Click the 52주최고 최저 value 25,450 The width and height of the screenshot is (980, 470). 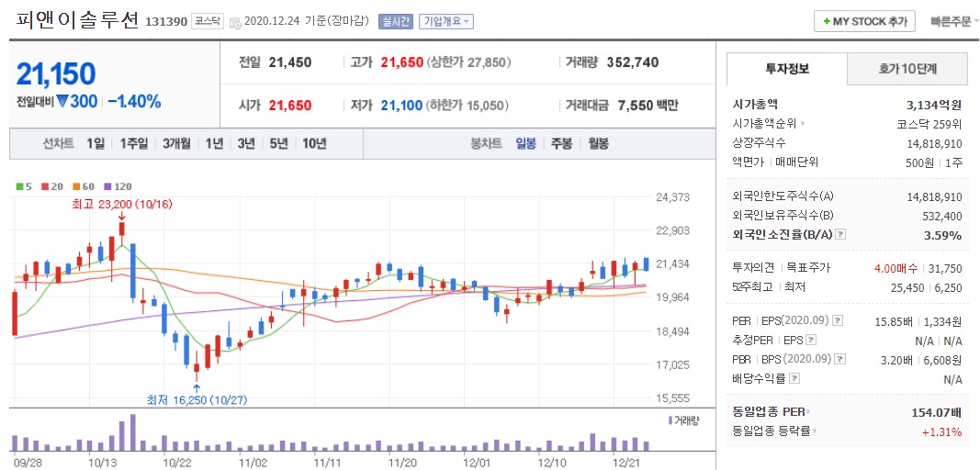[908, 287]
